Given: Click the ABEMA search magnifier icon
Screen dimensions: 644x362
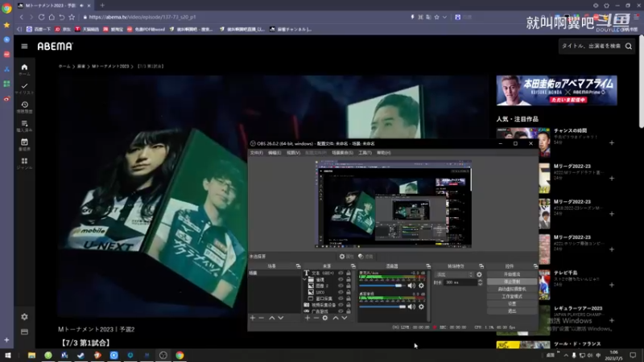Looking at the screenshot, I should pyautogui.click(x=629, y=47).
